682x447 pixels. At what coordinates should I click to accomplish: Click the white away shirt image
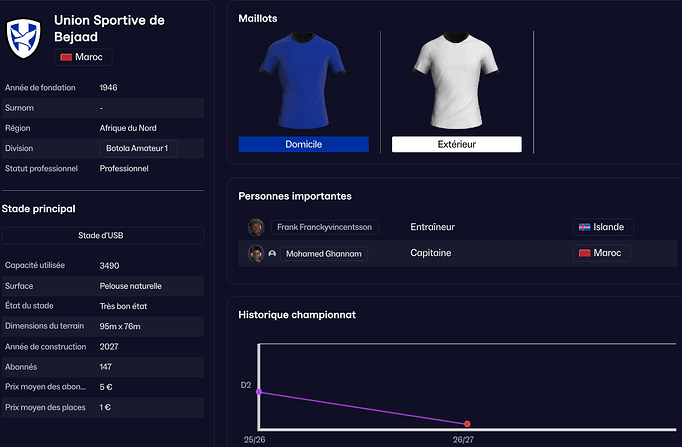[x=456, y=80]
